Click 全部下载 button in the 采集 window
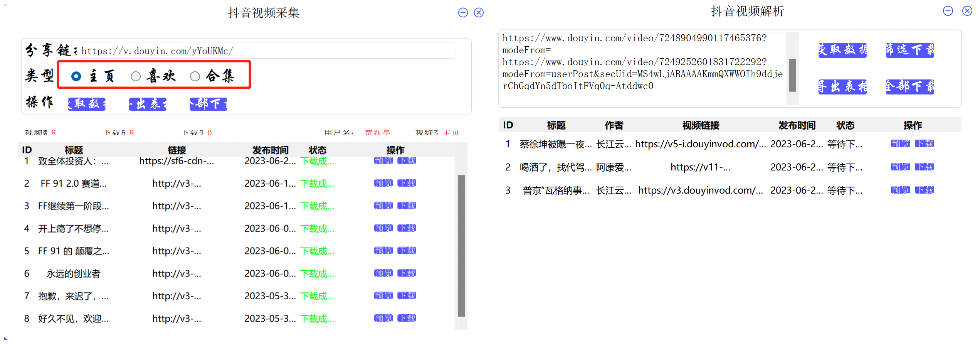980x344 pixels. [x=208, y=104]
